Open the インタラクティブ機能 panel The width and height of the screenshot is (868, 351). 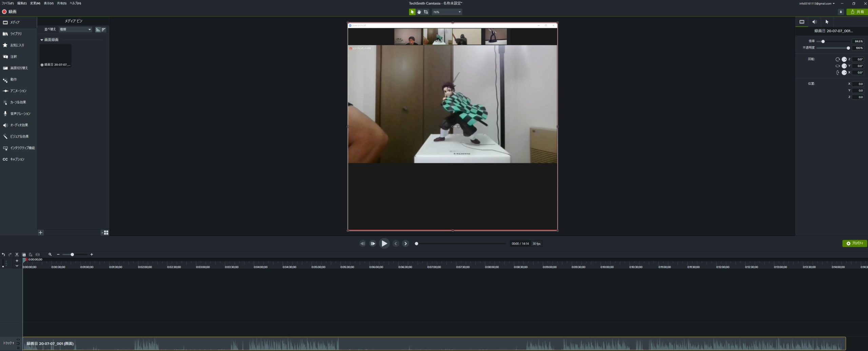tap(18, 148)
